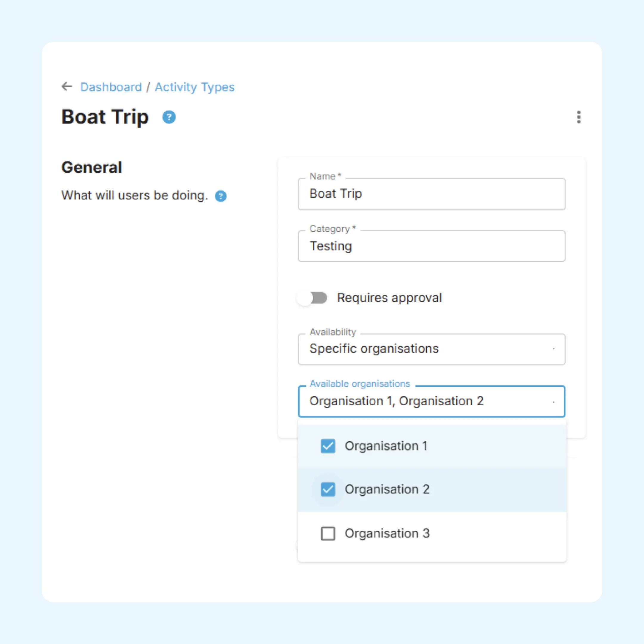Click help icon beside 'What will users be doing'
Image resolution: width=644 pixels, height=644 pixels.
click(220, 196)
